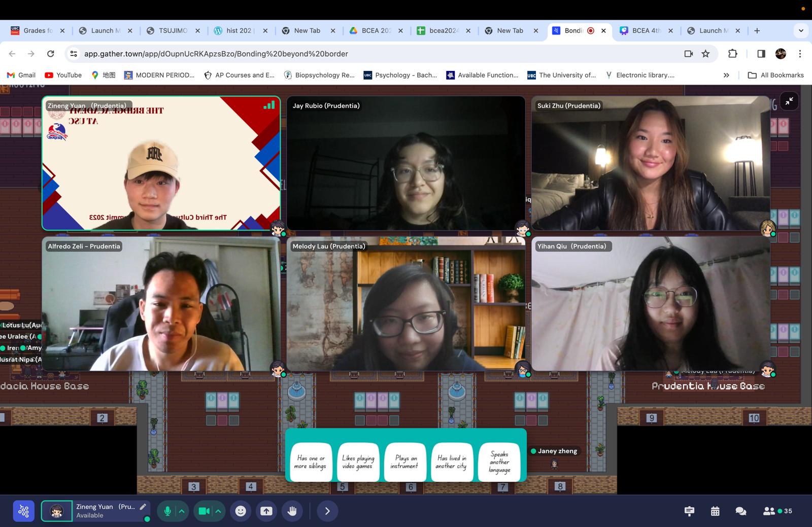
Task: Mute the microphone
Action: tap(167, 511)
